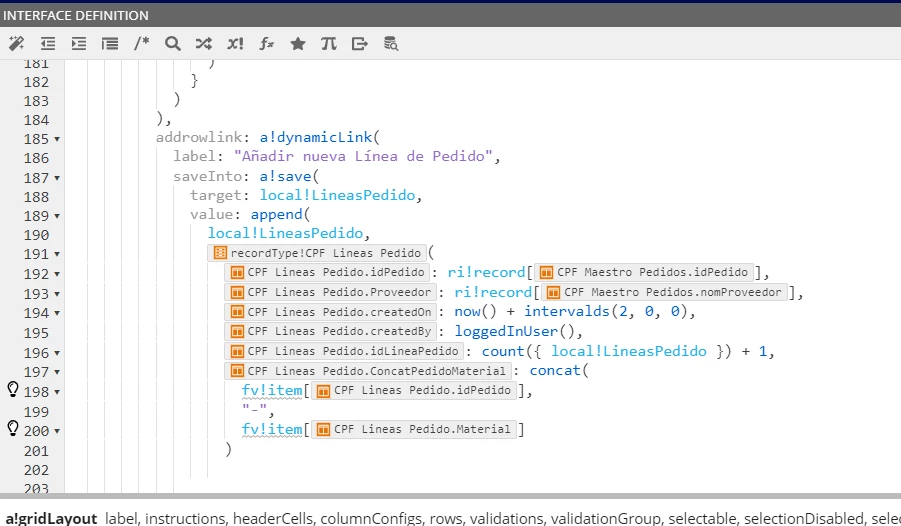Click a!save function on line 187
The image size is (901, 526).
pyautogui.click(x=286, y=176)
